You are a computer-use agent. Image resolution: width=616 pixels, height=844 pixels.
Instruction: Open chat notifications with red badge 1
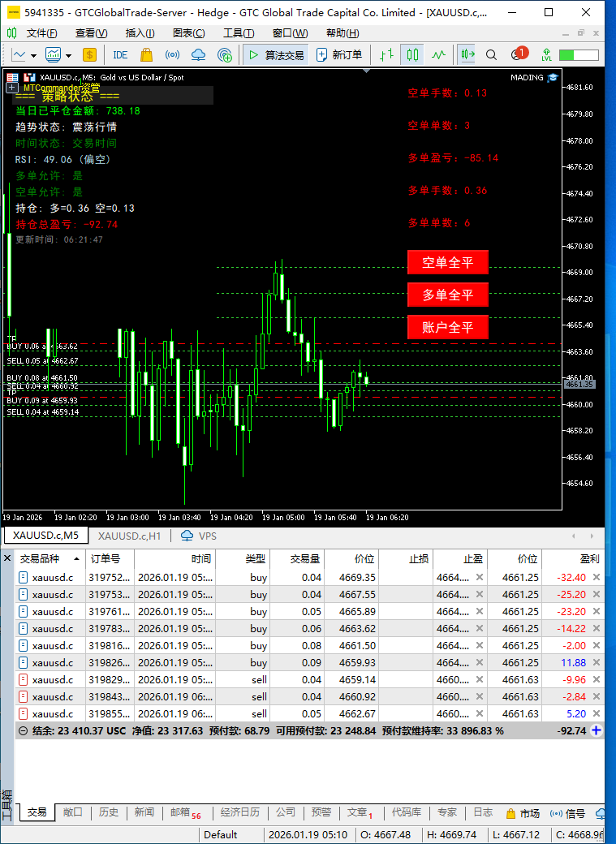(519, 54)
